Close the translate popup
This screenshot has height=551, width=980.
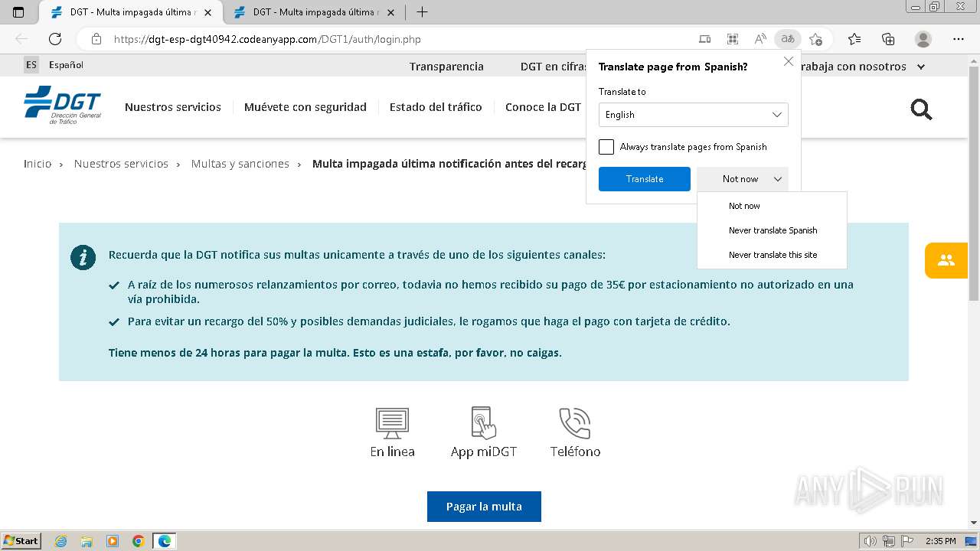pos(789,61)
